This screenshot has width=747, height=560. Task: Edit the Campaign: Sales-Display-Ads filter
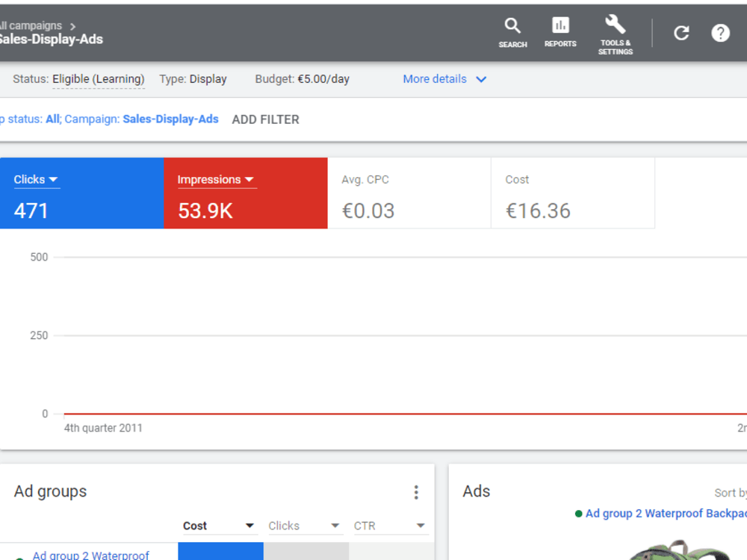(170, 119)
